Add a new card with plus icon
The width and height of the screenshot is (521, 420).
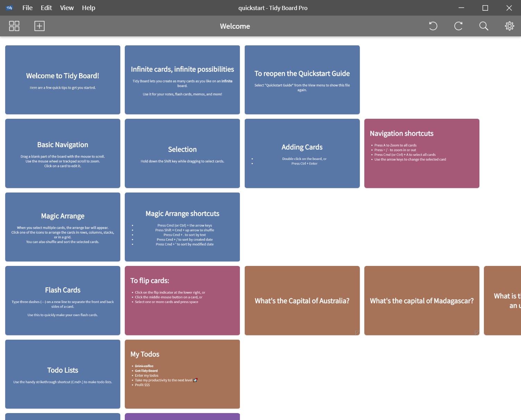pyautogui.click(x=40, y=26)
